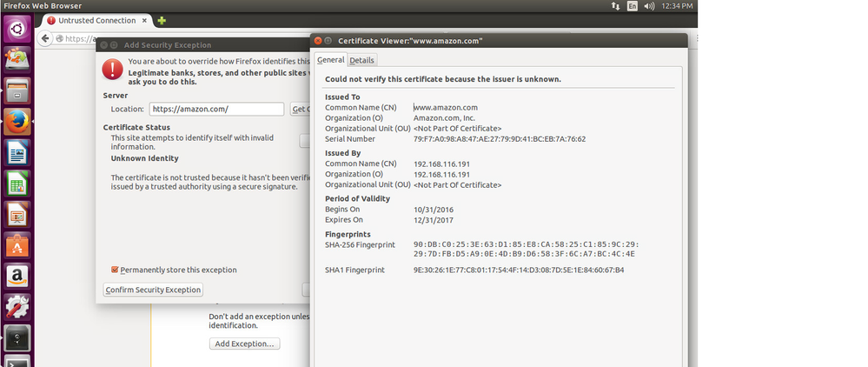Open Ubuntu Software Center icon
This screenshot has height=367, width=868.
(17, 246)
